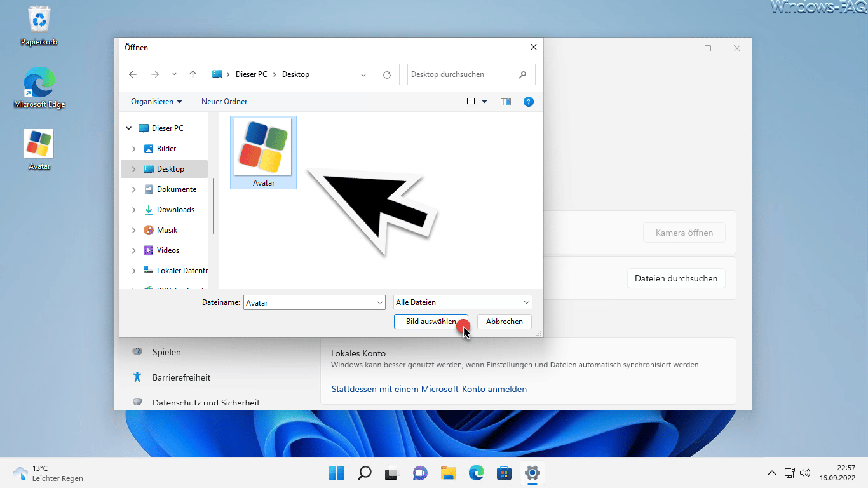Viewport: 868px width, 488px height.
Task: Open Alle Dateien file type dropdown
Action: pos(463,302)
